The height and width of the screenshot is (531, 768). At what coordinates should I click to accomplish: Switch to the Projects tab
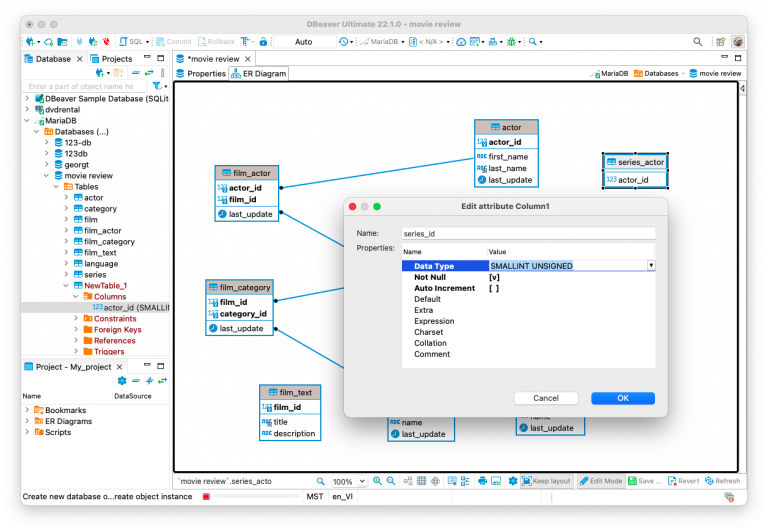[112, 59]
